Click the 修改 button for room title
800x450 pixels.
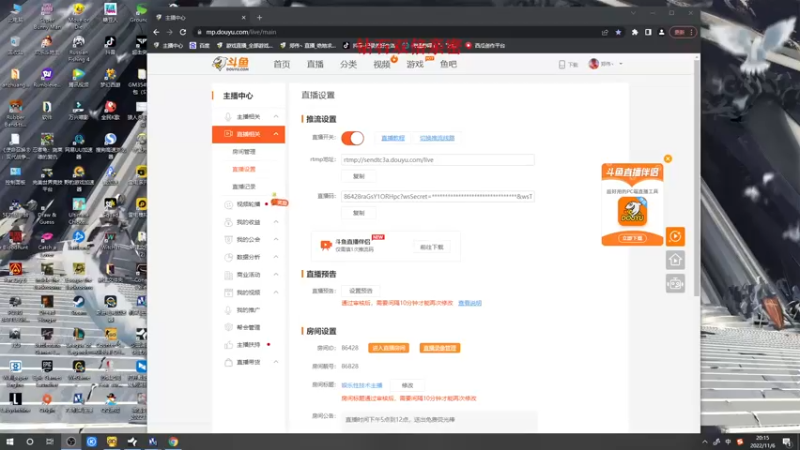(407, 385)
